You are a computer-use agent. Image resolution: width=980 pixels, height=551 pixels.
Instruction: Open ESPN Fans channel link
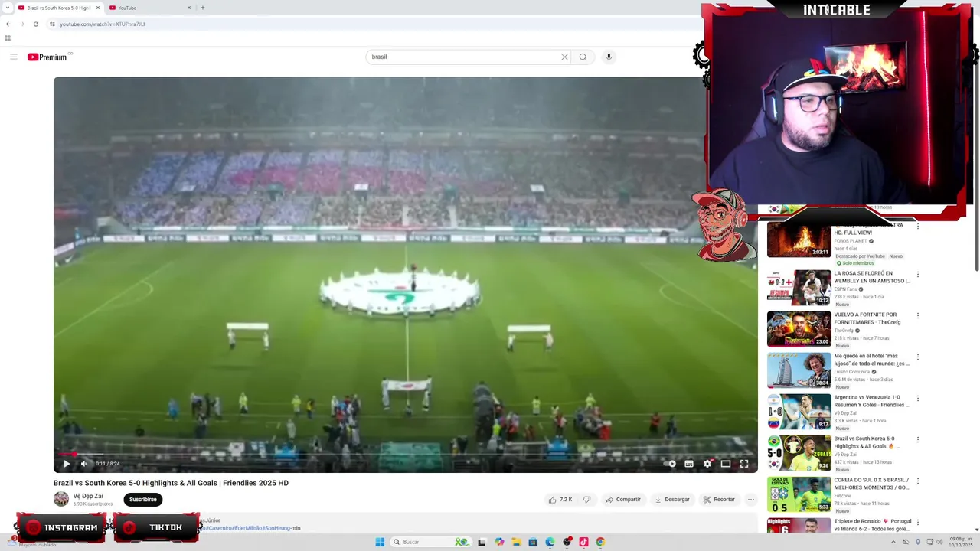tap(845, 289)
